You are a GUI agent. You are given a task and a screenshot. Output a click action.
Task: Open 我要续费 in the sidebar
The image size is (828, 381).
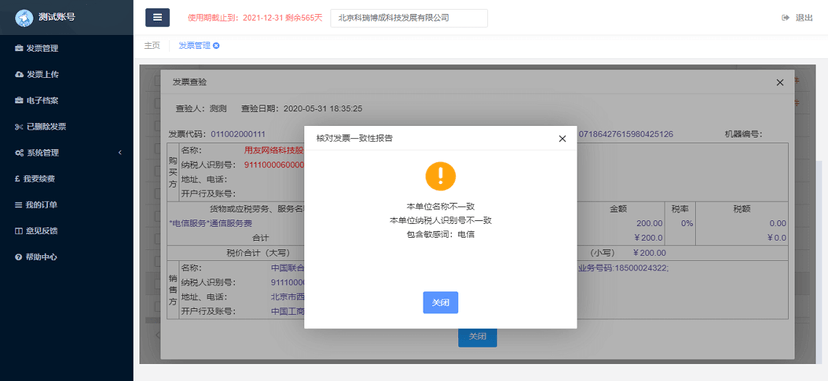(x=35, y=179)
